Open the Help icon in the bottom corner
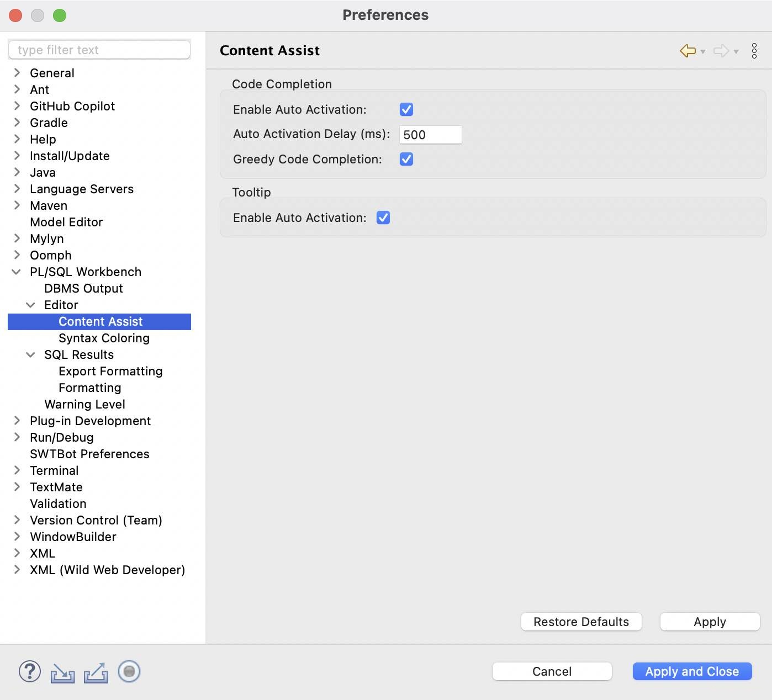The width and height of the screenshot is (772, 700). 29,672
